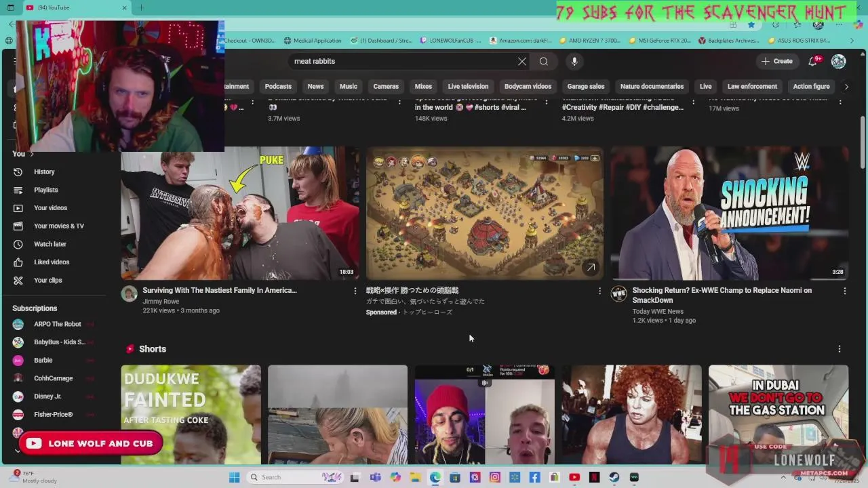Select the Cameras filter chip

(x=386, y=86)
